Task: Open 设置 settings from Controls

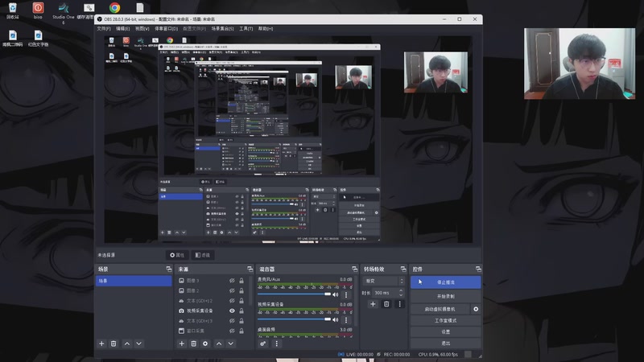Action: [446, 331]
